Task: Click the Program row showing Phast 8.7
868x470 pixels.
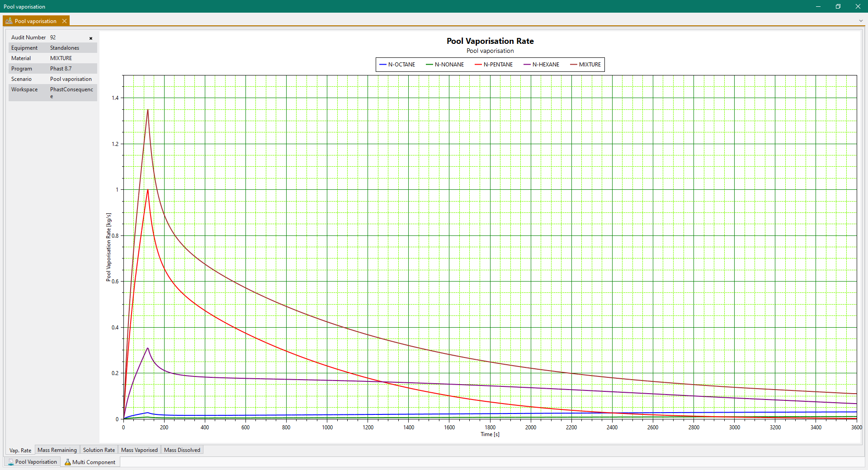Action: 52,69
